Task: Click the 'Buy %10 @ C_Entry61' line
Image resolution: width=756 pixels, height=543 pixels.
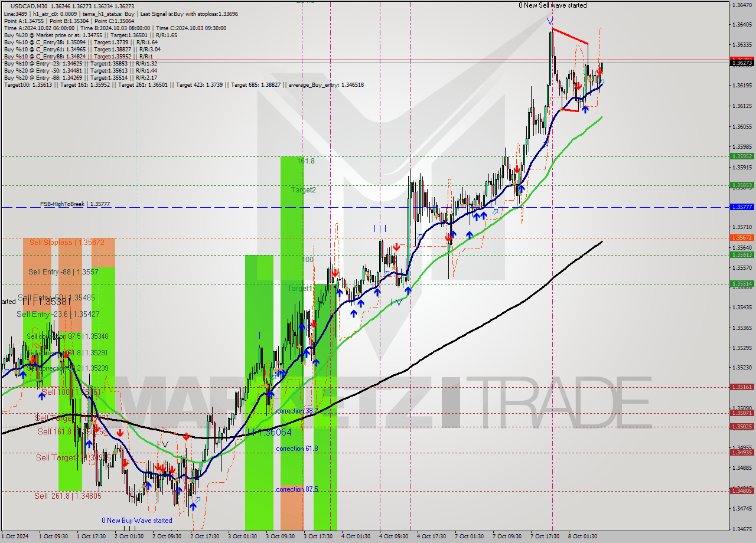Action: [82, 50]
